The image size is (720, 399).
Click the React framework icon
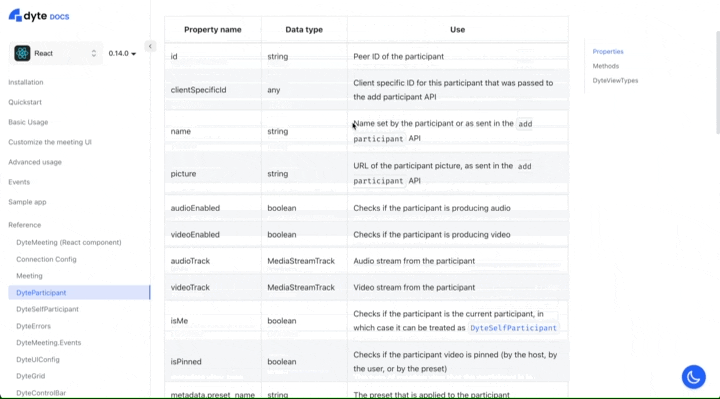pyautogui.click(x=22, y=53)
